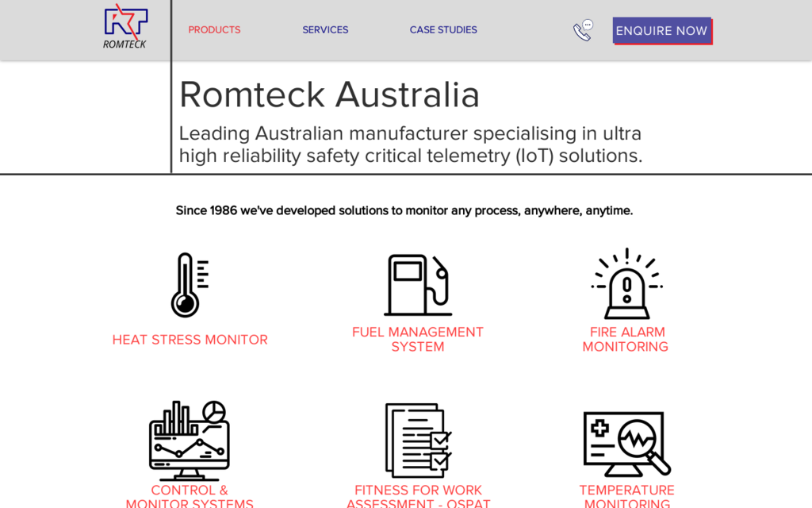Open the FUEL MANAGEMENT SYSTEM page
Screen dimensions: 812x508
(418, 339)
